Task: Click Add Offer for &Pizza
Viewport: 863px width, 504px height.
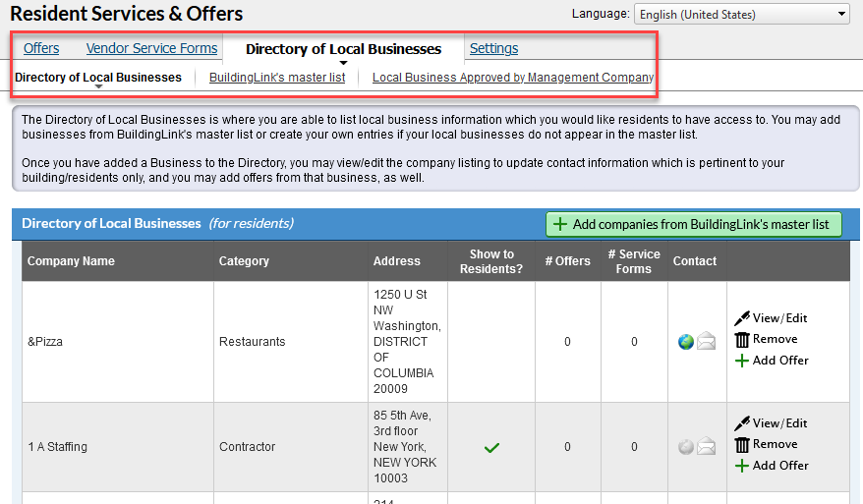Action: pos(780,361)
